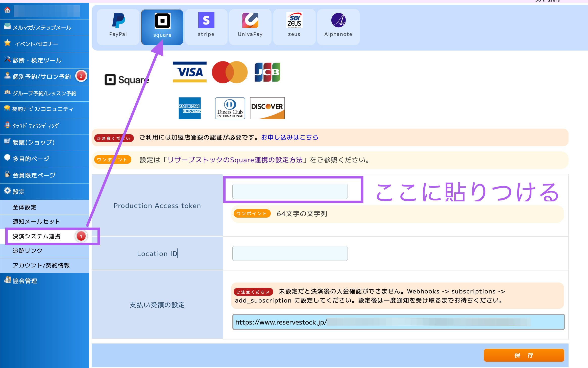588x368 pixels.
Task: Click the large Square brand logo
Action: [127, 80]
